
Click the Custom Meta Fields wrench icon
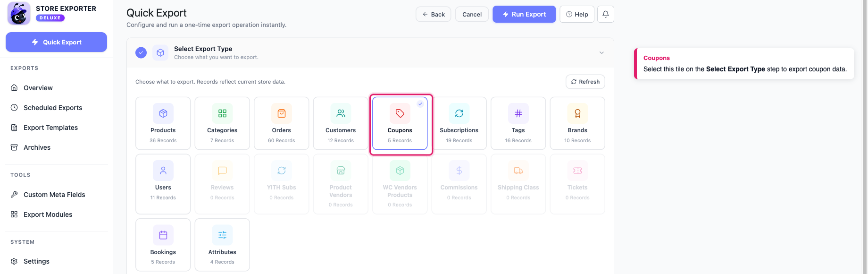point(14,195)
